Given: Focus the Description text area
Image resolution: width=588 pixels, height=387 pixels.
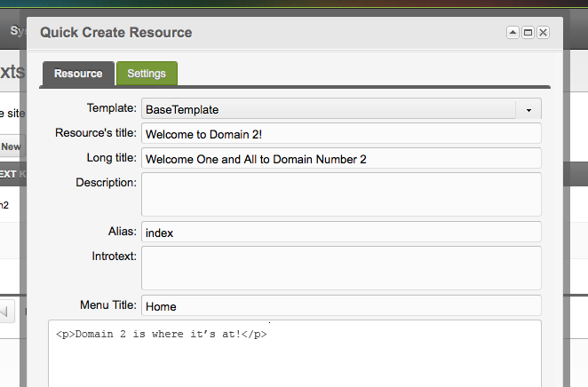Looking at the screenshot, I should pos(341,194).
